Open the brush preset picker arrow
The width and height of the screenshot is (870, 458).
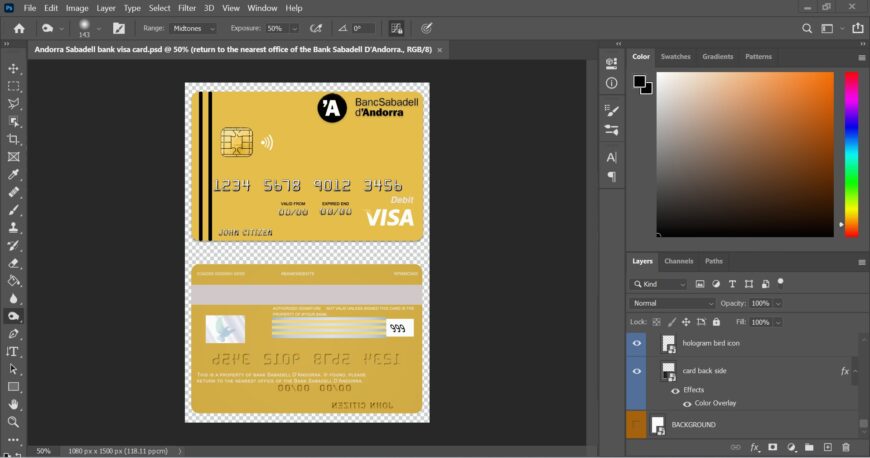tap(99, 28)
